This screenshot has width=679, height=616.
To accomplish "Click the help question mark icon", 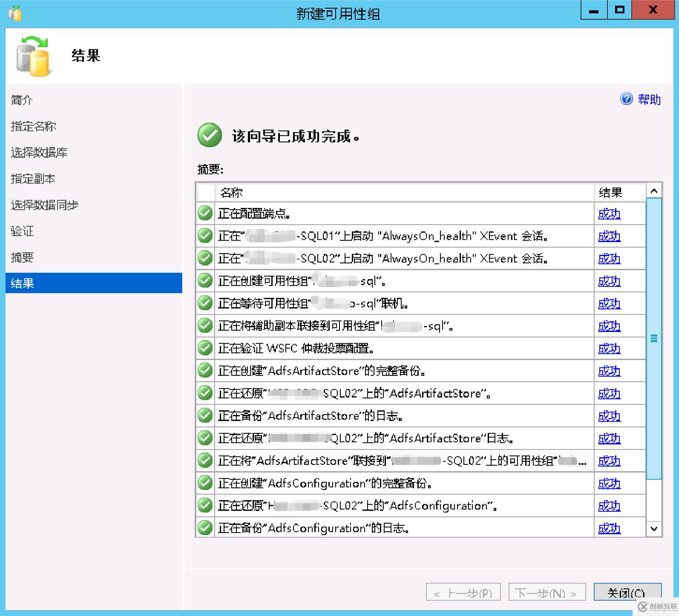I will point(626,99).
